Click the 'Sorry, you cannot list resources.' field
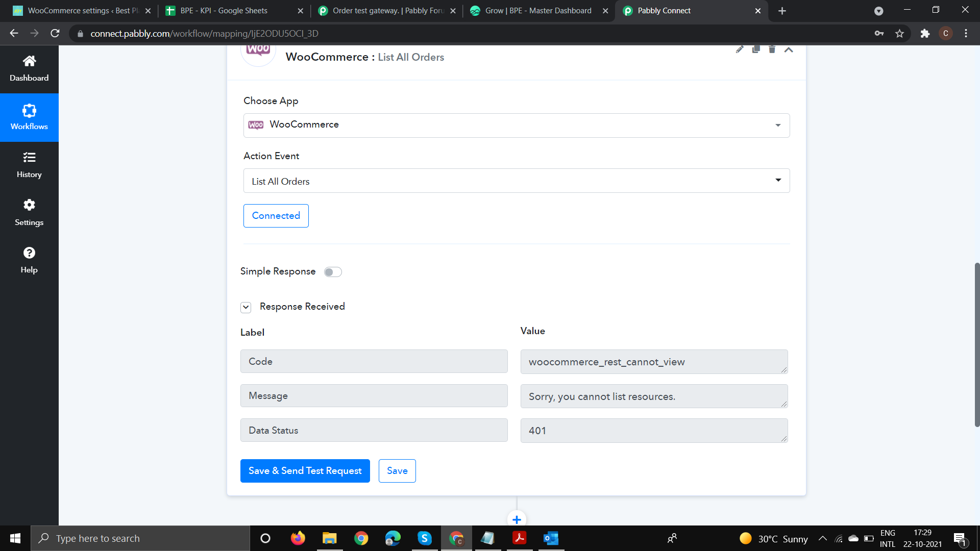 coord(654,396)
